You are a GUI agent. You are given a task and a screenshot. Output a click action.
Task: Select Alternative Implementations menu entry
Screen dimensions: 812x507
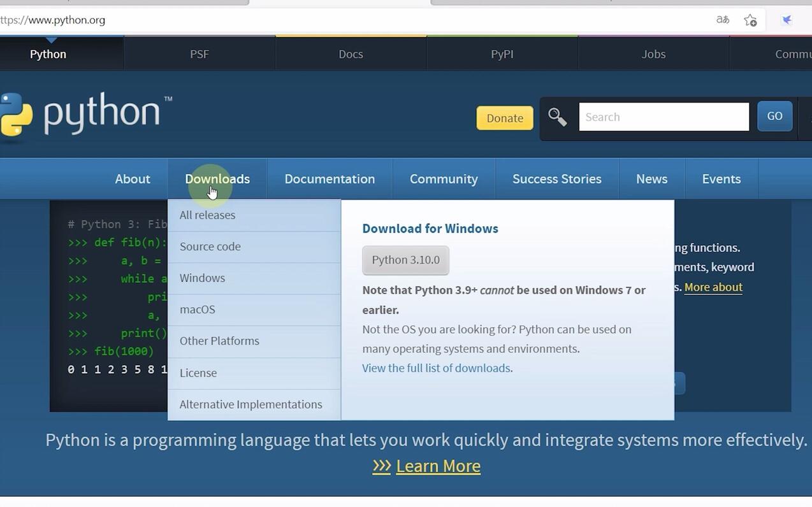tap(254, 404)
